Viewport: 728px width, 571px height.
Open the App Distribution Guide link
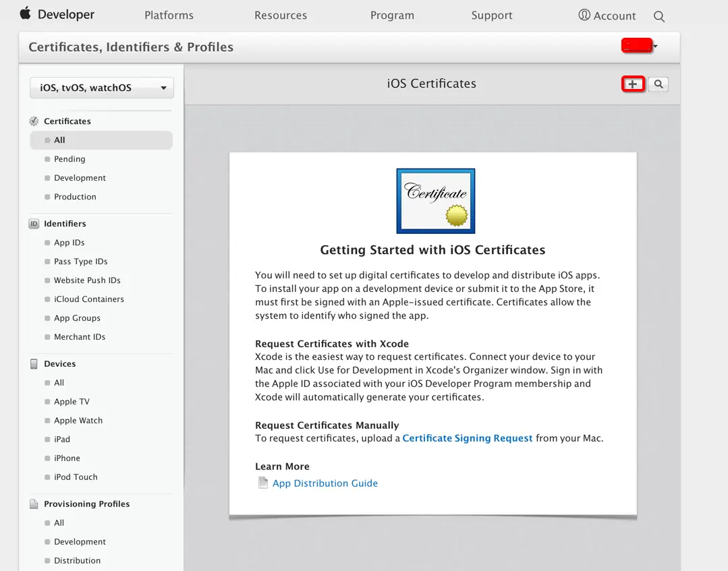point(325,483)
